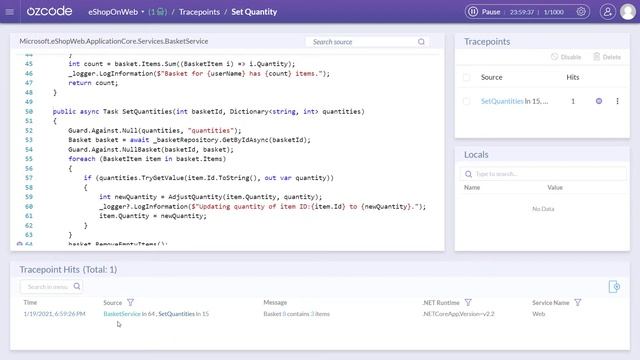The height and width of the screenshot is (360, 640).
Task: Click the hits search magnifier icon
Action: [77, 286]
